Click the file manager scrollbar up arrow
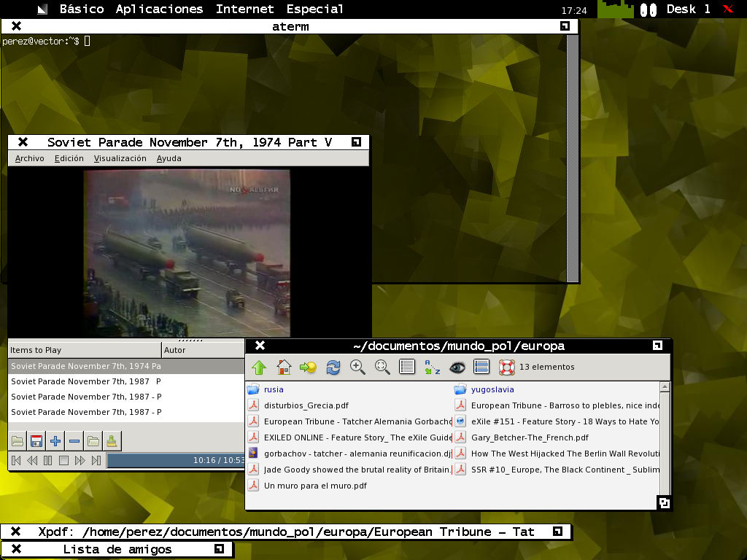Screen dimensions: 747x560 click(665, 387)
